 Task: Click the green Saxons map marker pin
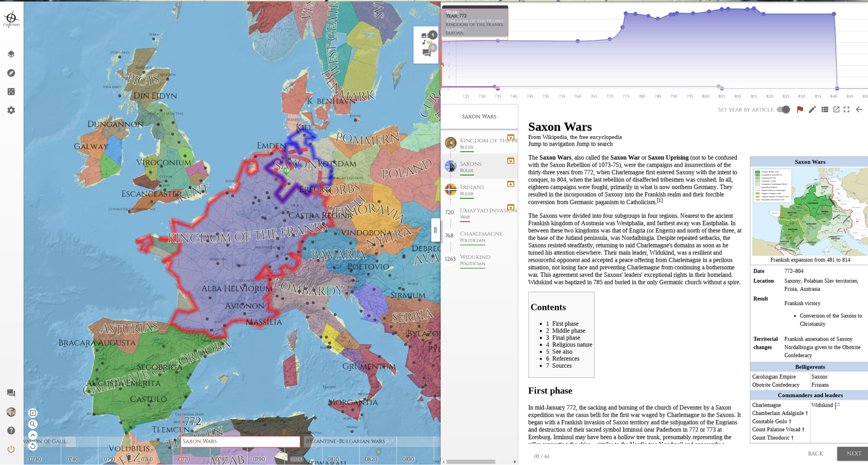286,171
